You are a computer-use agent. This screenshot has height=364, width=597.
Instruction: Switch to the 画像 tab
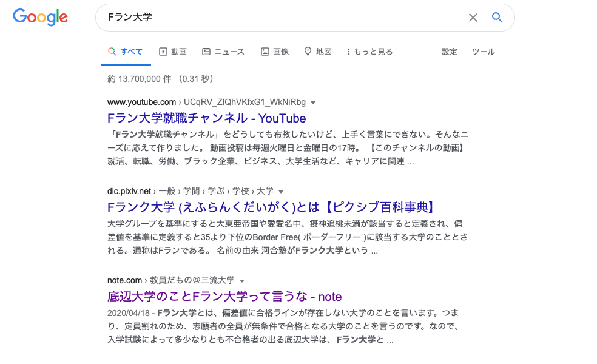(274, 52)
